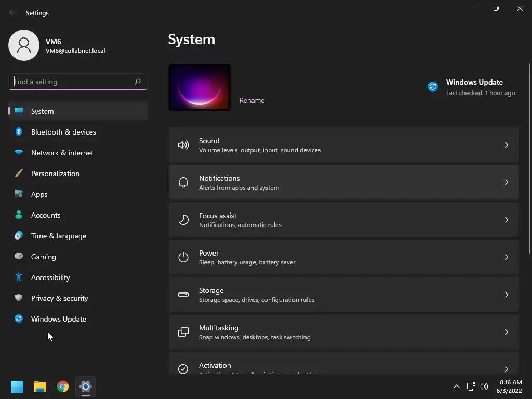The height and width of the screenshot is (399, 532).
Task: Click the Find a setting search box
Action: pyautogui.click(x=78, y=82)
